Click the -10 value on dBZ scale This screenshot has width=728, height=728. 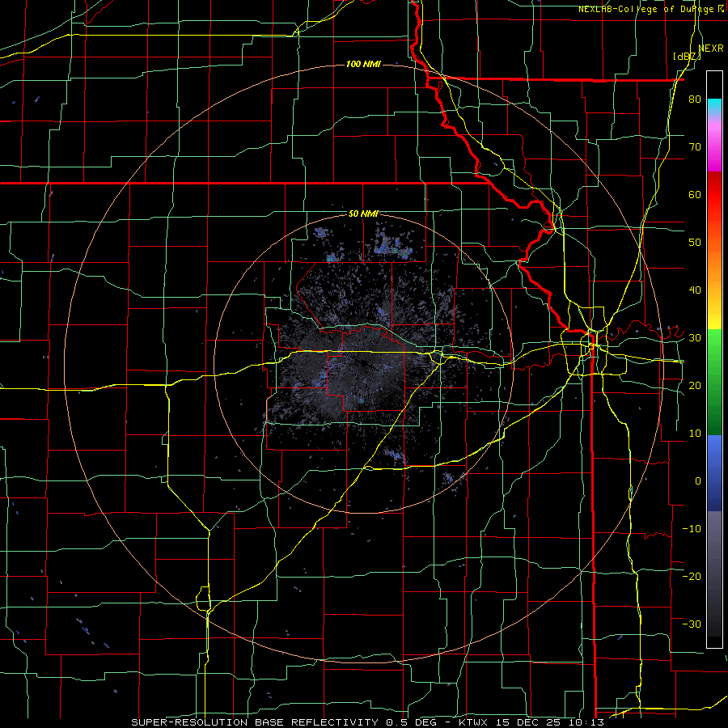(x=692, y=528)
